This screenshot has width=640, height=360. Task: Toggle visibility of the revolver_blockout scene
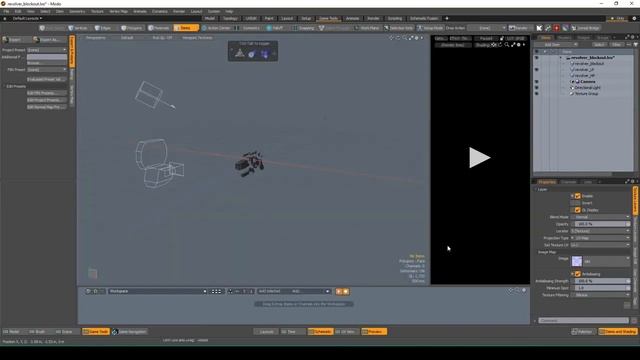(x=537, y=58)
